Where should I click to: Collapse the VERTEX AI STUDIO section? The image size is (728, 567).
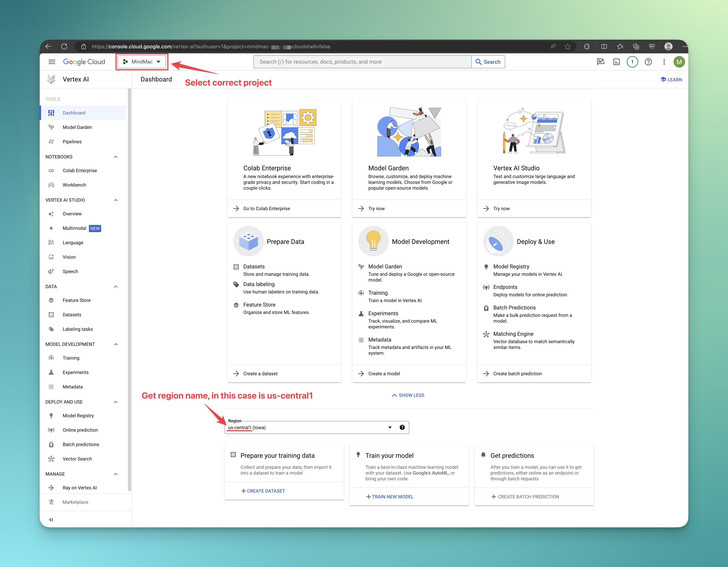116,200
